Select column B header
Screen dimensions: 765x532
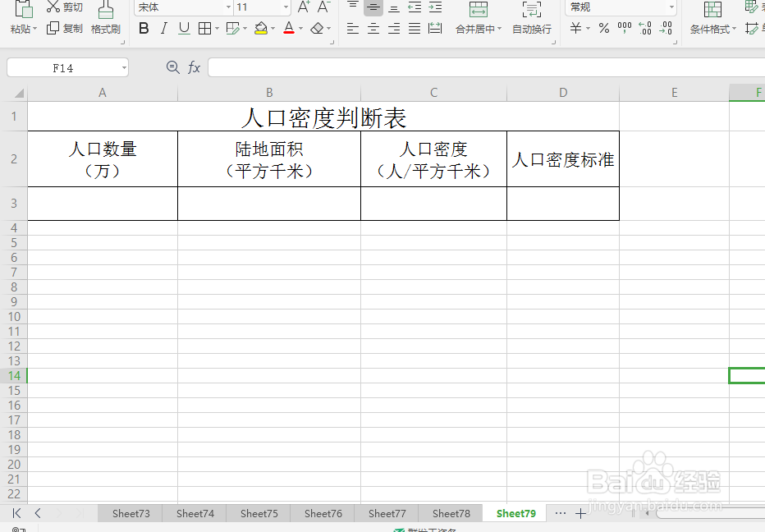269,93
